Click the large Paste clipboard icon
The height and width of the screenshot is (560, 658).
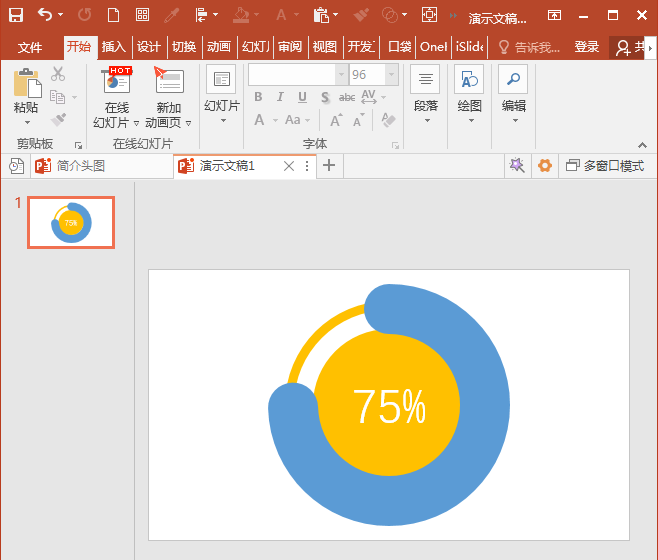pyautogui.click(x=27, y=83)
